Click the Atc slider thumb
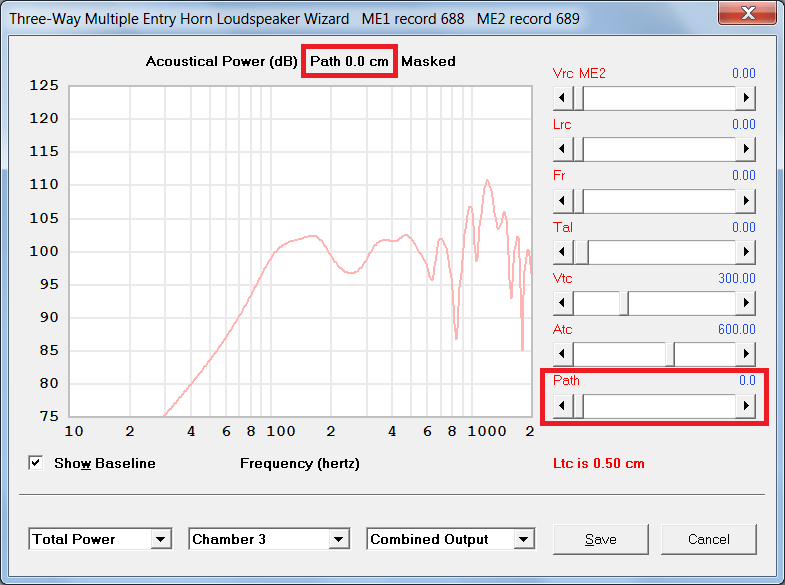 click(670, 354)
